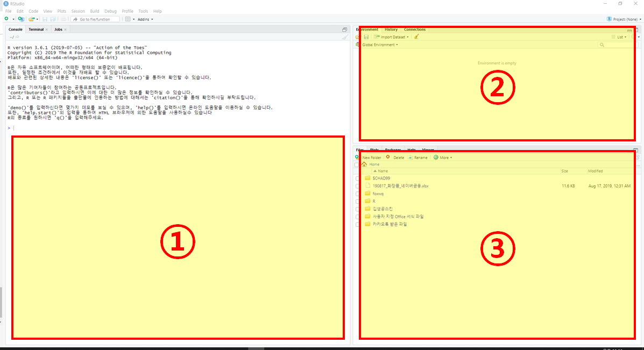Open the File menu
644x350 pixels.
click(8, 11)
